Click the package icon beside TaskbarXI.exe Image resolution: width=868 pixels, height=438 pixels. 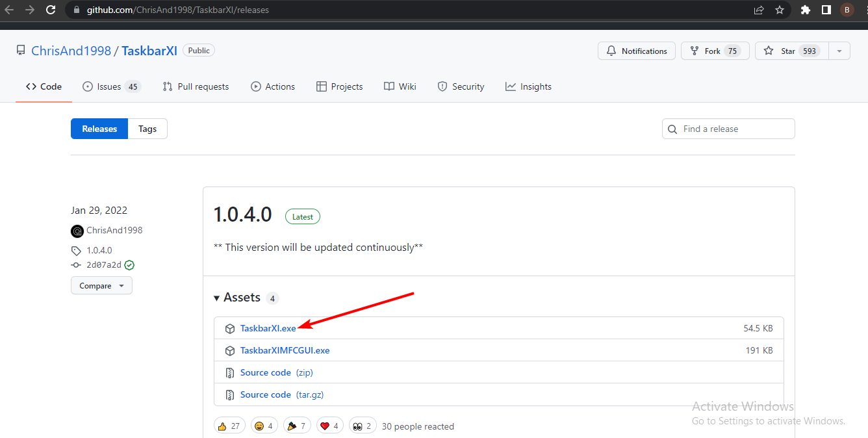[230, 328]
